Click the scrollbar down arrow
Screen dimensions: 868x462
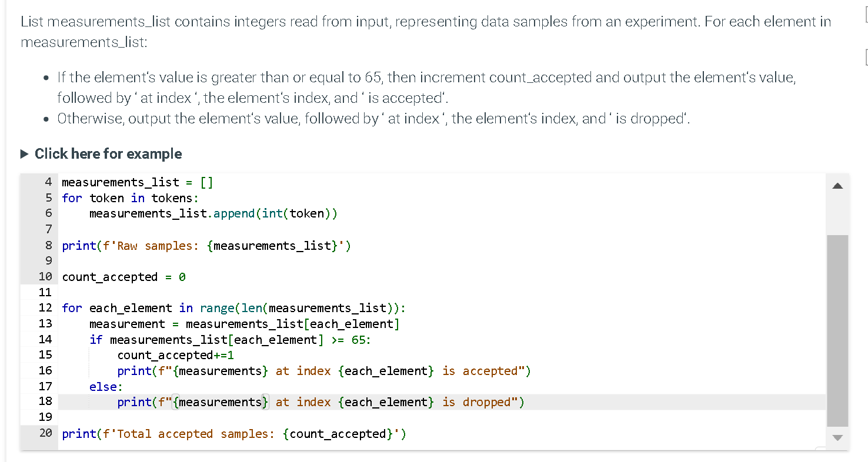pyautogui.click(x=837, y=437)
